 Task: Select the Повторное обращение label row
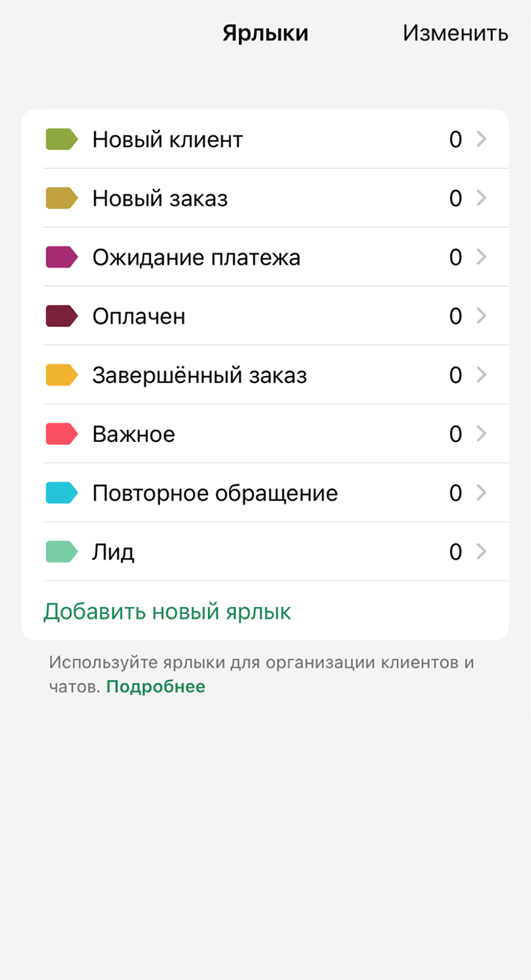tap(215, 493)
